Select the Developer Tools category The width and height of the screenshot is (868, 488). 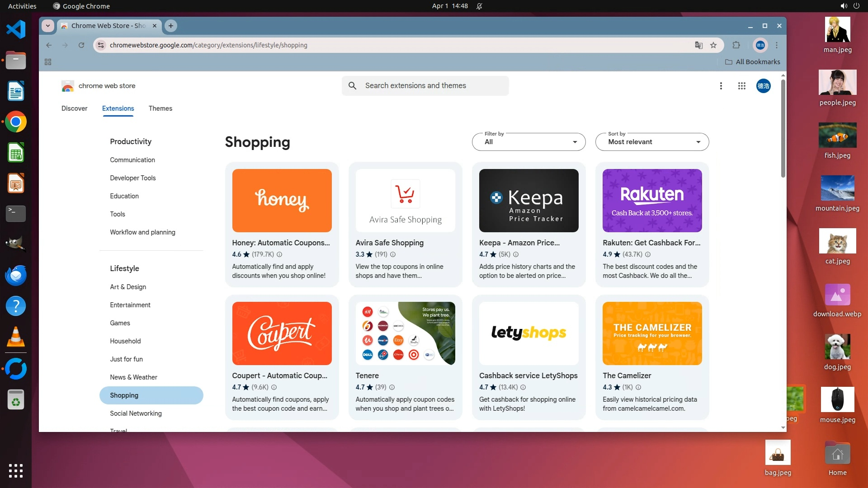coord(132,178)
